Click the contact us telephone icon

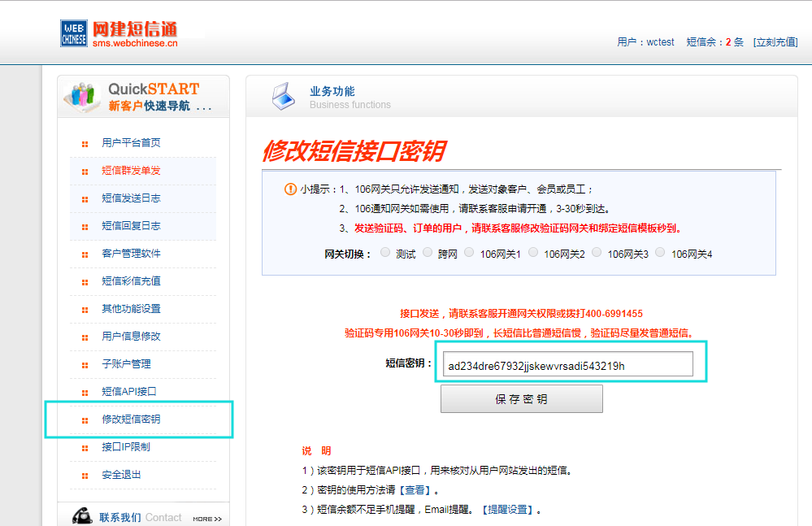pos(81,516)
